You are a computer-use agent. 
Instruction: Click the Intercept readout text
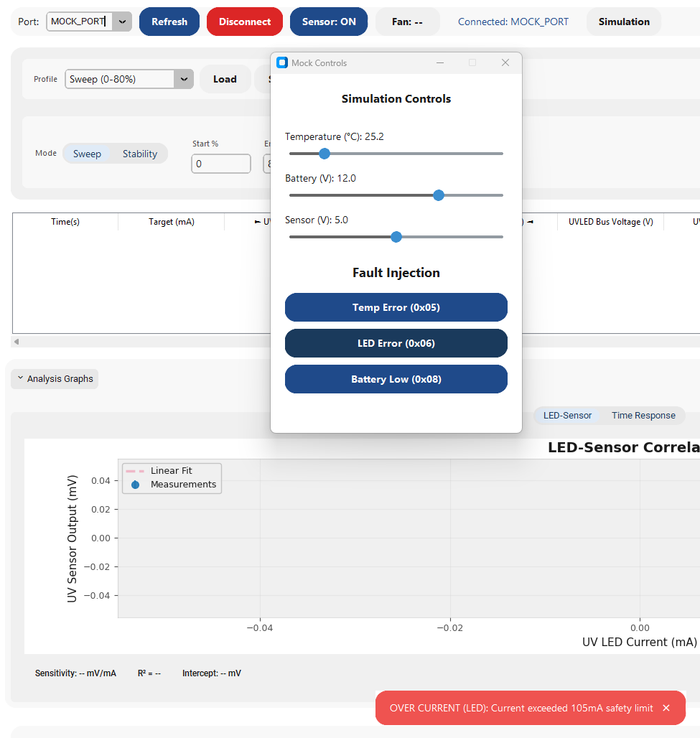pos(211,673)
